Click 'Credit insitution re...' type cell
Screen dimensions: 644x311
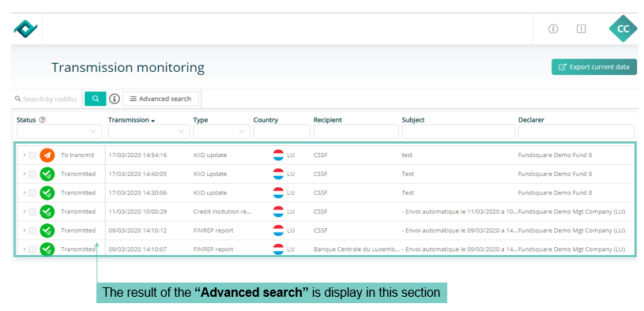(222, 212)
